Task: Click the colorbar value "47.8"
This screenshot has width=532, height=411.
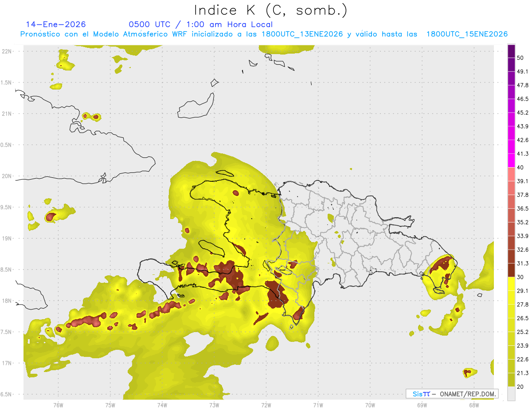Action: [523, 85]
